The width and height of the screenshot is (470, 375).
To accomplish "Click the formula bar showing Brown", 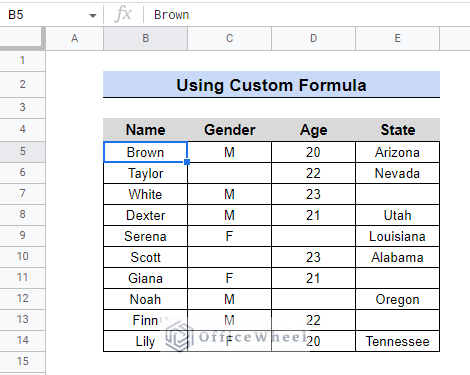I will (x=307, y=15).
